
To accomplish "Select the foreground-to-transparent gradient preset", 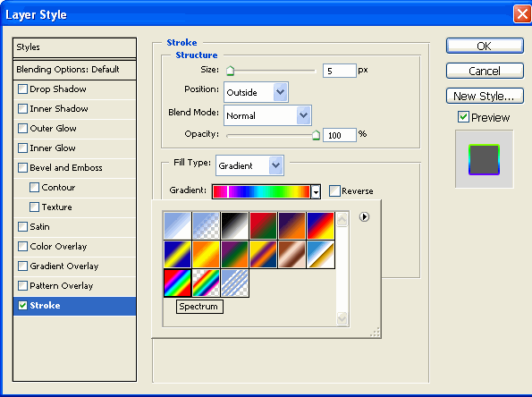I will 206,225.
